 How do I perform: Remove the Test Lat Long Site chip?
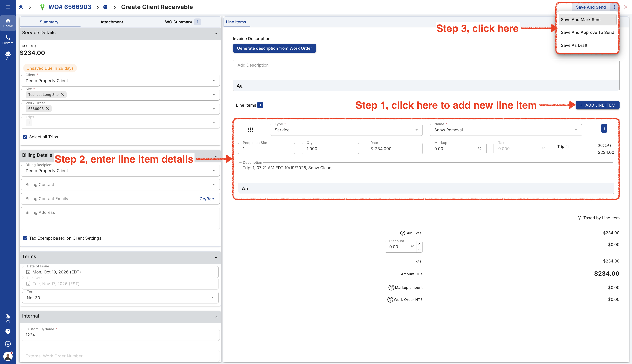(x=63, y=95)
